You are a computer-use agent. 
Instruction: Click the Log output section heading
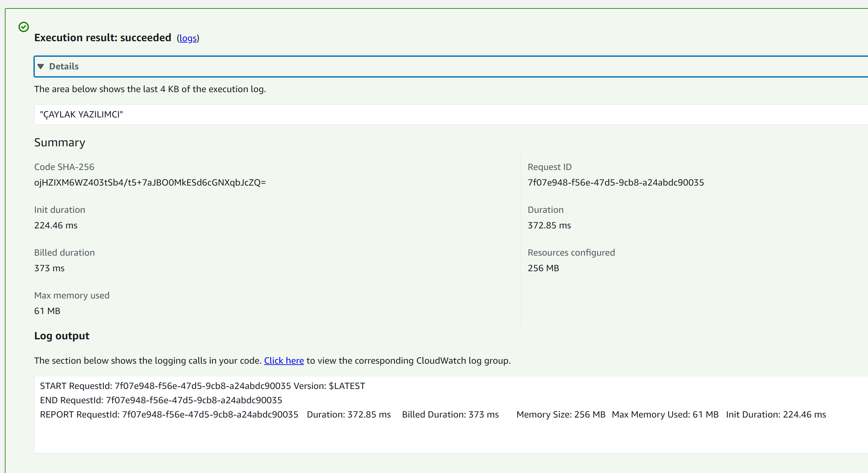click(62, 336)
